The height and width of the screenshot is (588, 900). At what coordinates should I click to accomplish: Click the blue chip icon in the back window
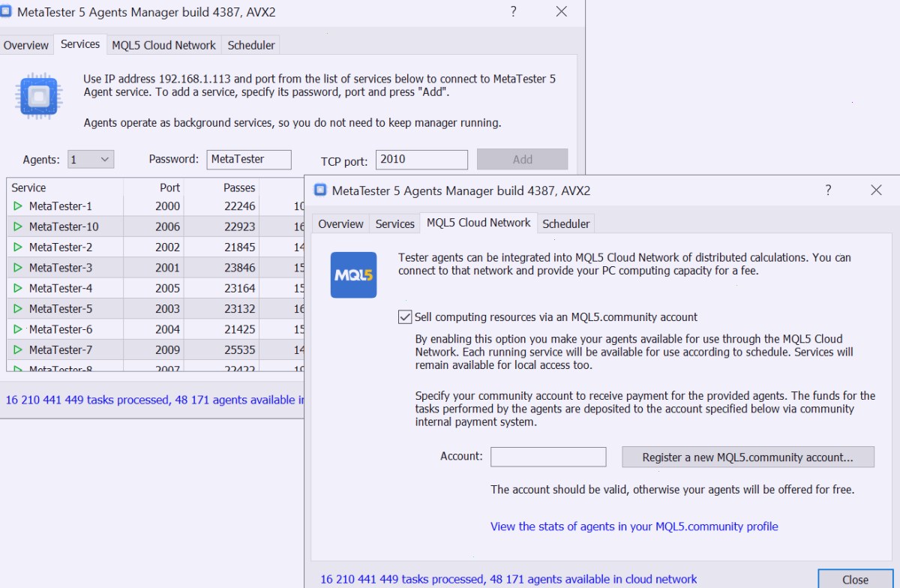click(x=38, y=96)
